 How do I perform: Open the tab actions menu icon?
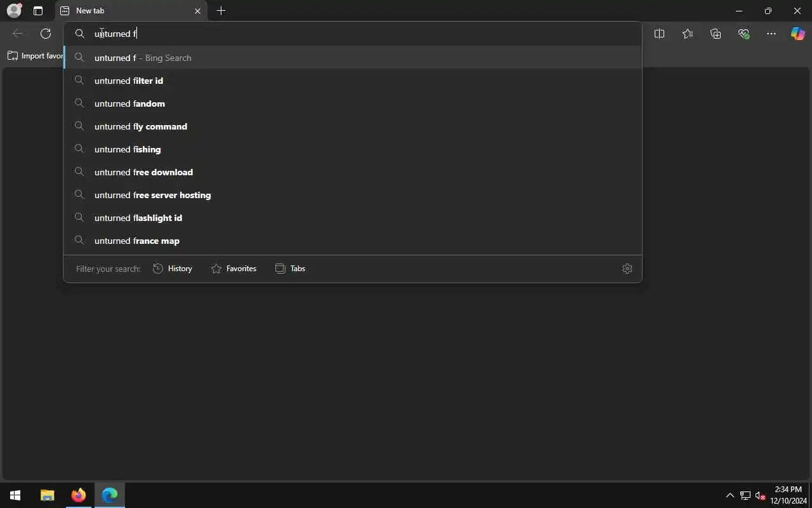pos(38,11)
